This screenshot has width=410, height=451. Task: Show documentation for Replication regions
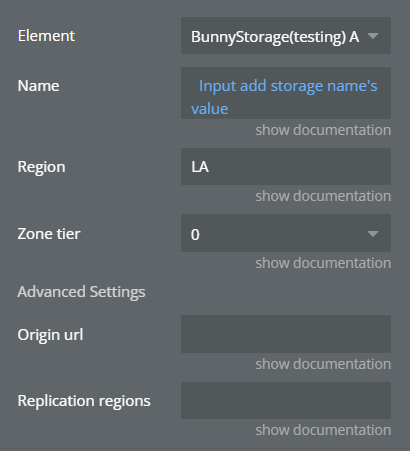[x=323, y=430]
